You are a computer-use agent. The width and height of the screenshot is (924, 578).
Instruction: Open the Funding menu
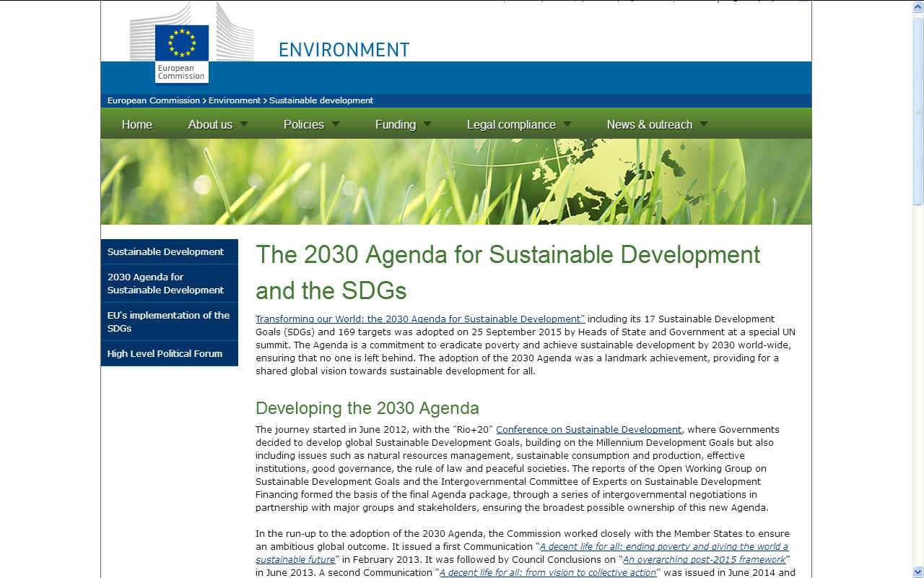click(x=396, y=124)
